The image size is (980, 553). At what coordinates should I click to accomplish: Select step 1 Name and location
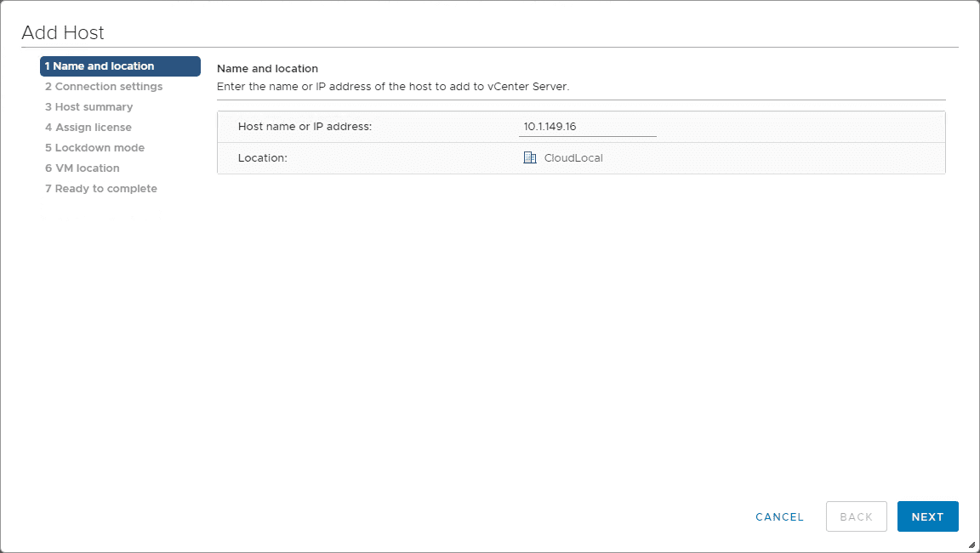coord(120,66)
